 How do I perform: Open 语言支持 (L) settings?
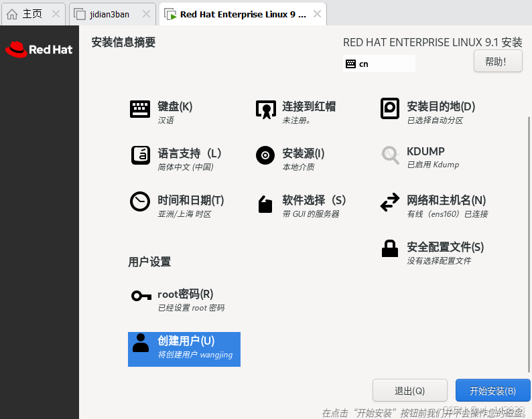190,153
